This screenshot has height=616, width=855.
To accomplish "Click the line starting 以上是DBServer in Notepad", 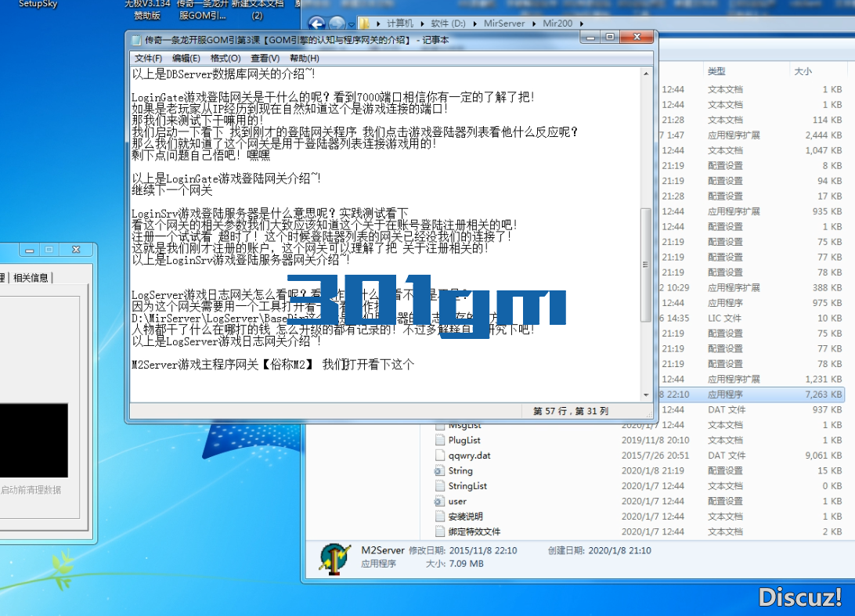I will pos(224,74).
